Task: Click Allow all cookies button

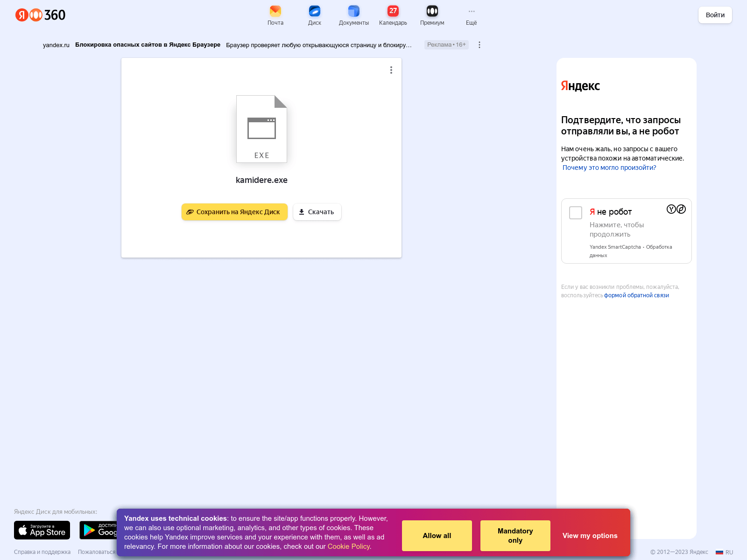Action: [x=437, y=536]
